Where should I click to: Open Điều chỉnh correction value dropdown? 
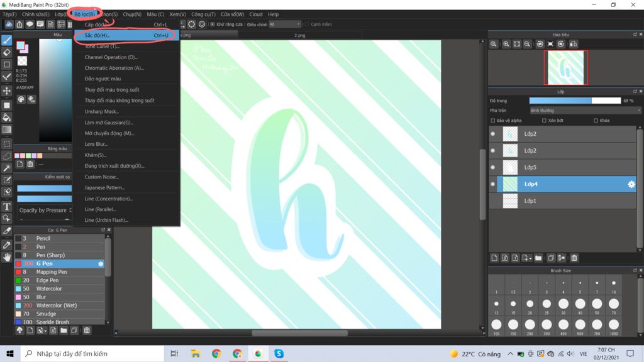285,25
